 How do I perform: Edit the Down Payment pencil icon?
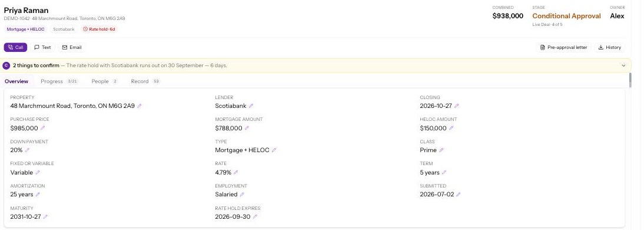click(27, 150)
